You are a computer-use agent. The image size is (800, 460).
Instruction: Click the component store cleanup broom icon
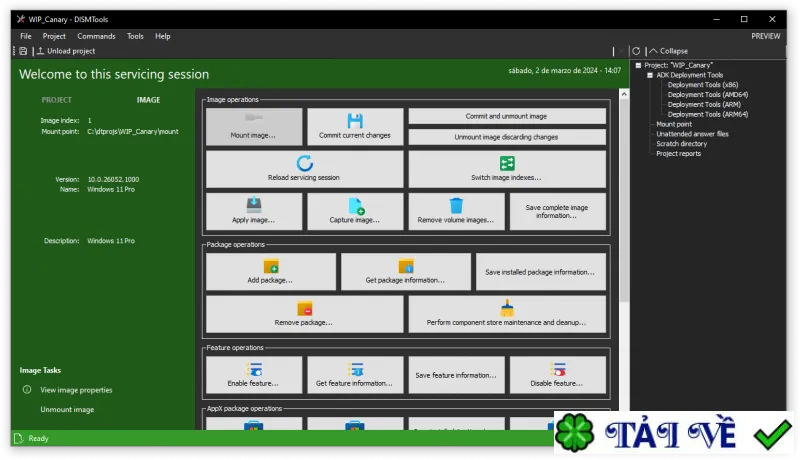point(507,308)
